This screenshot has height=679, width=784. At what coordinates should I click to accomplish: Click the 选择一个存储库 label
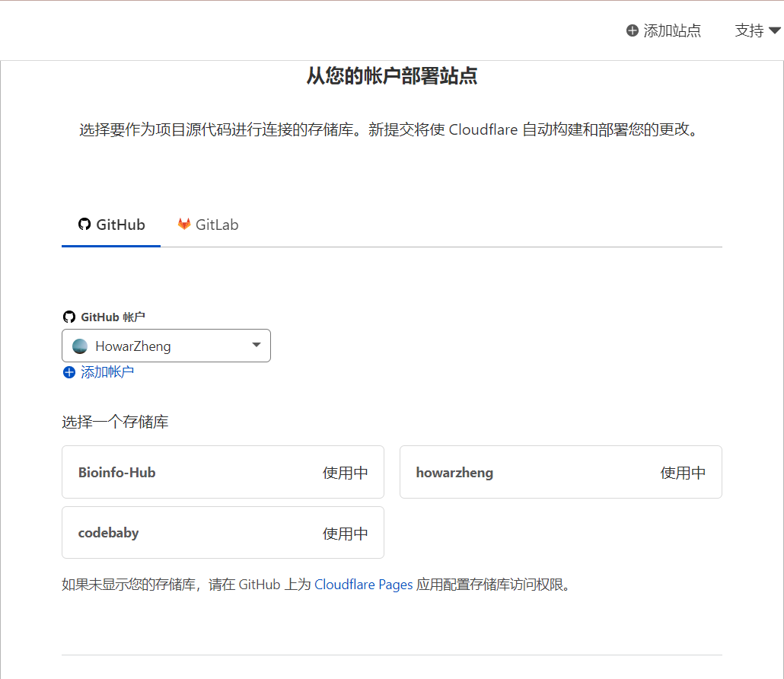pos(115,422)
